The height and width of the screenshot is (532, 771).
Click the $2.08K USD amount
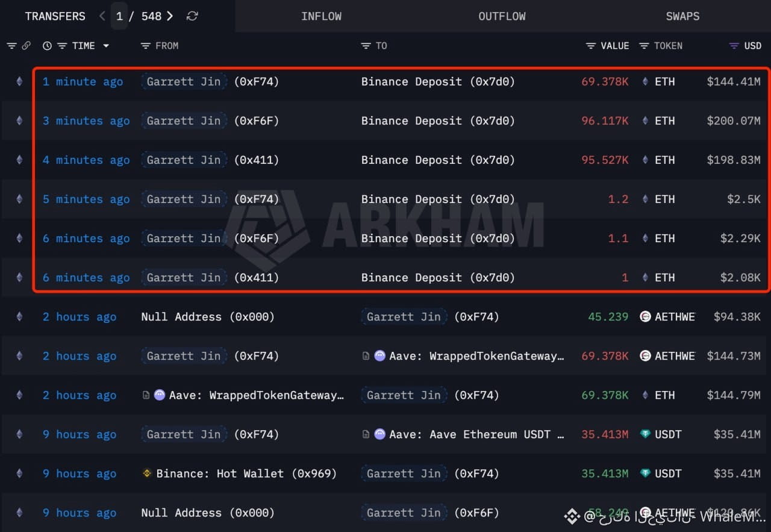tap(740, 277)
